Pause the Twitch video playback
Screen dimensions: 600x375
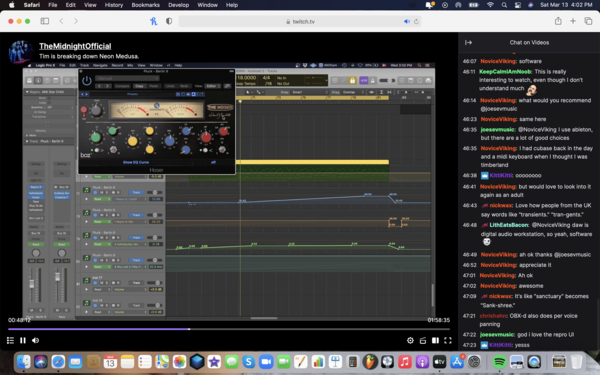23,340
